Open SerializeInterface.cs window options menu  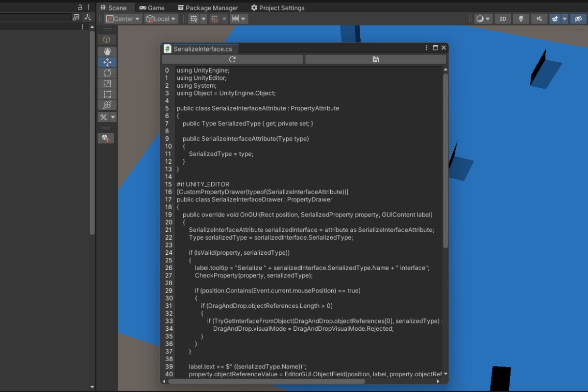point(427,48)
